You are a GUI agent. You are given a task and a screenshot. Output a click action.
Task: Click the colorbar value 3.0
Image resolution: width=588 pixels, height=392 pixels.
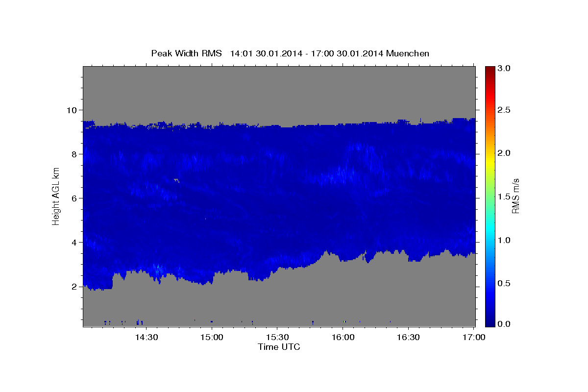coord(504,69)
